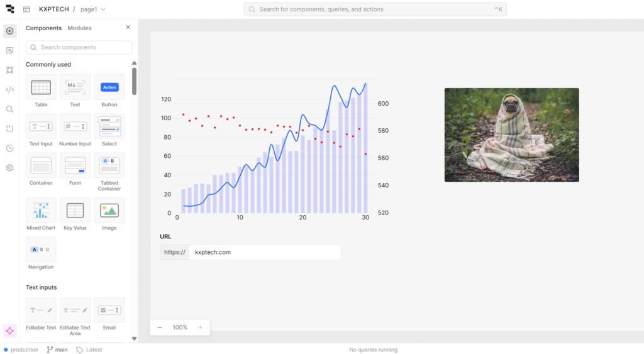Screen dimensions: 644x354
Task: Open the main branch selector
Action: [x=57, y=350]
